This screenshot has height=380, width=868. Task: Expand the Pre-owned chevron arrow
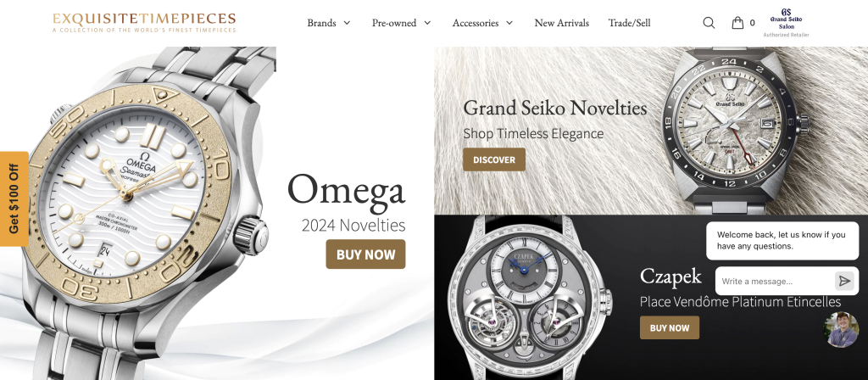point(427,23)
